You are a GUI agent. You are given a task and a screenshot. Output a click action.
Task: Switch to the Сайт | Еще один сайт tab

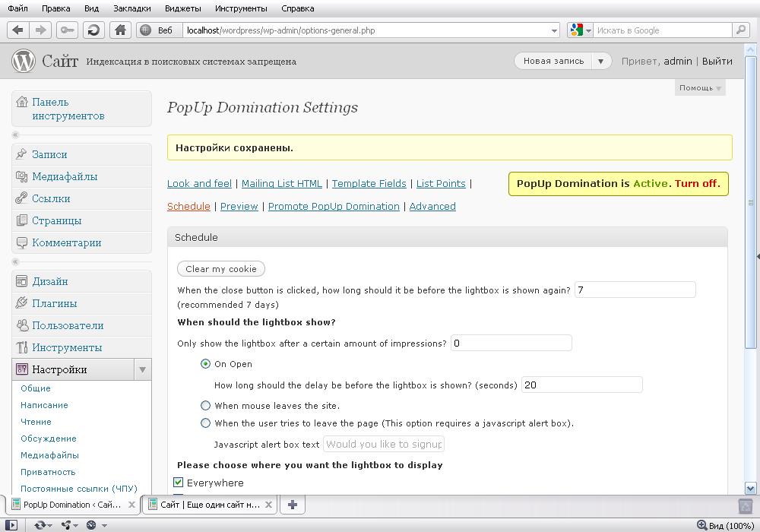click(210, 505)
